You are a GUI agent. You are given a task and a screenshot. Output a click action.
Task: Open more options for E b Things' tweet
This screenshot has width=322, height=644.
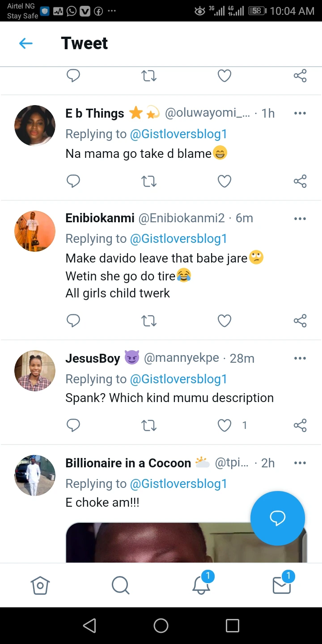[x=300, y=113]
